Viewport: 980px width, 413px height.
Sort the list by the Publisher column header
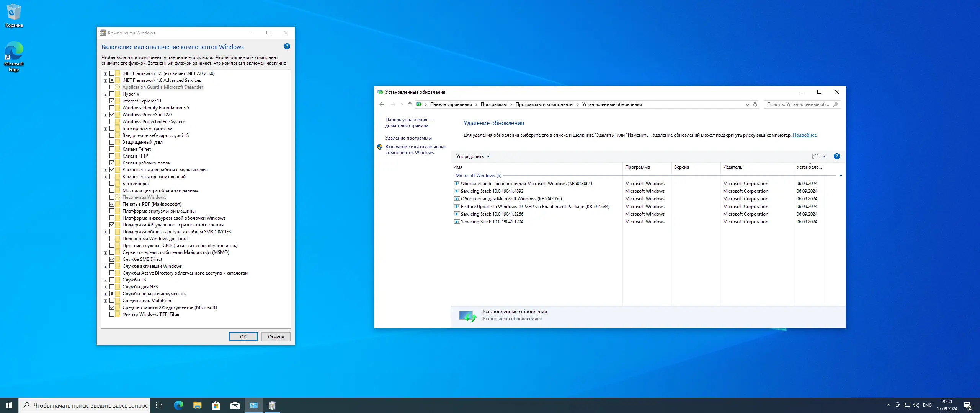732,167
